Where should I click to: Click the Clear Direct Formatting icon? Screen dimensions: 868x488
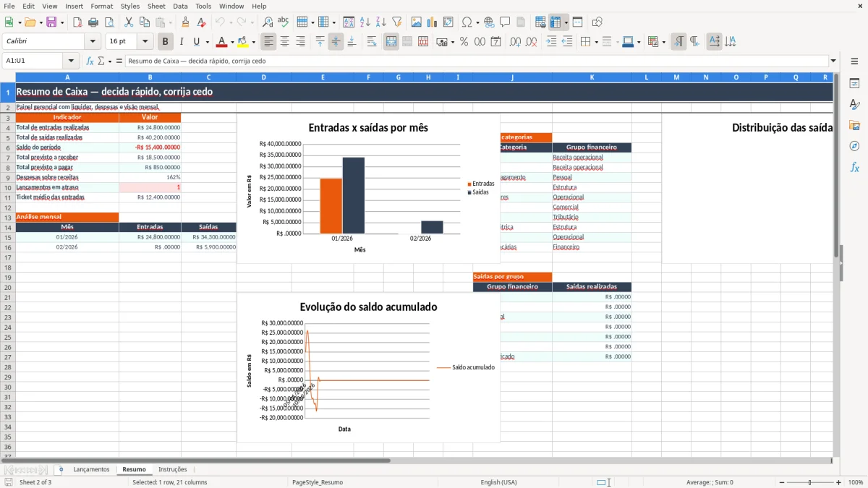[201, 22]
